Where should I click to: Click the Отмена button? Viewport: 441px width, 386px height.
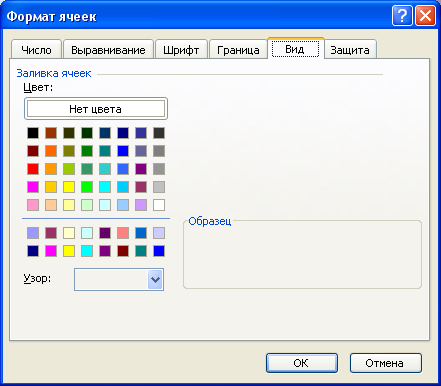386,363
